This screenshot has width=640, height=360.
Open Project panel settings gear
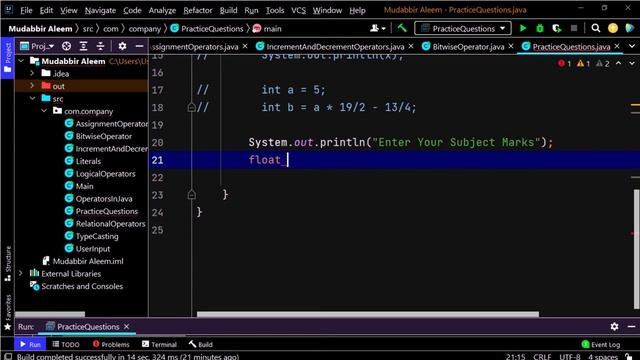click(122, 46)
